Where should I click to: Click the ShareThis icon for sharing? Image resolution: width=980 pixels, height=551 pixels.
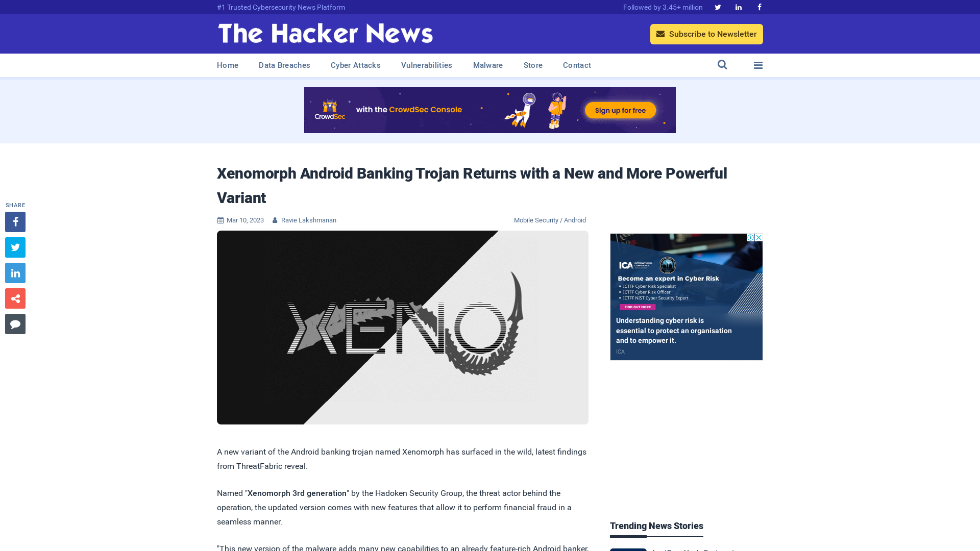15,298
